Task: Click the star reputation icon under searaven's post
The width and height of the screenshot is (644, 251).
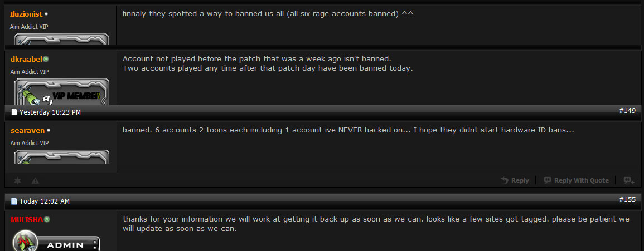Action: (17, 180)
